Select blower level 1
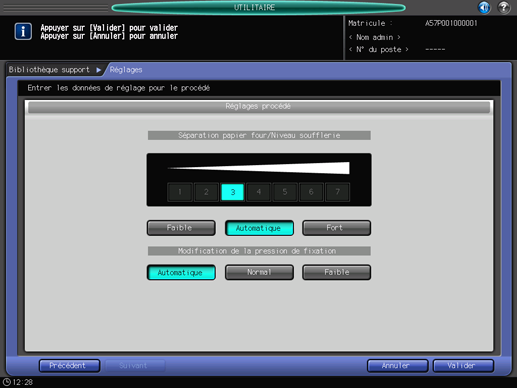 [x=180, y=192]
